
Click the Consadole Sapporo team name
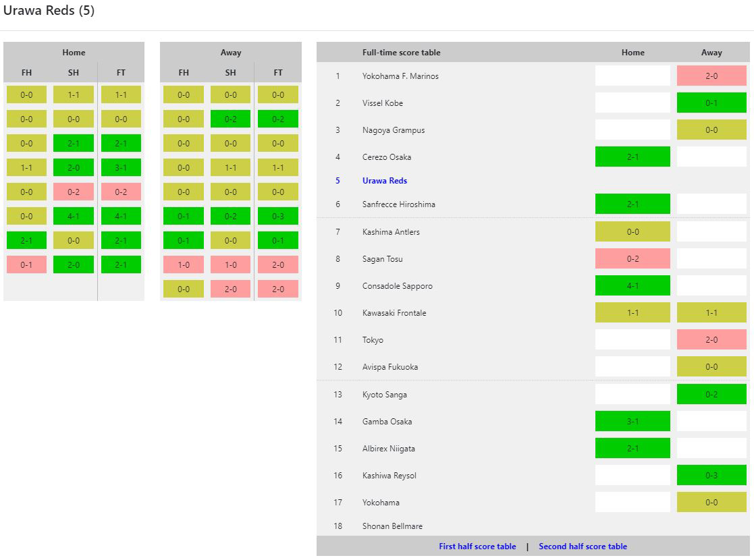coord(397,285)
